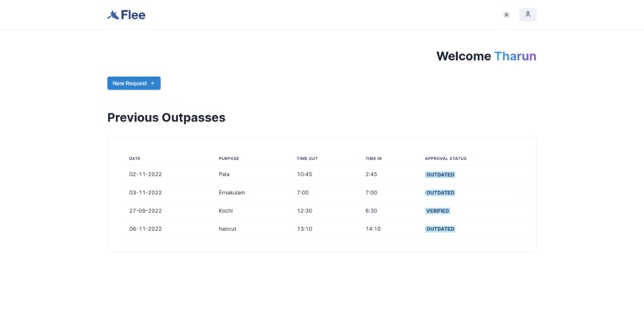644x323 pixels.
Task: Click the Ernakulam purpose cell
Action: click(232, 193)
